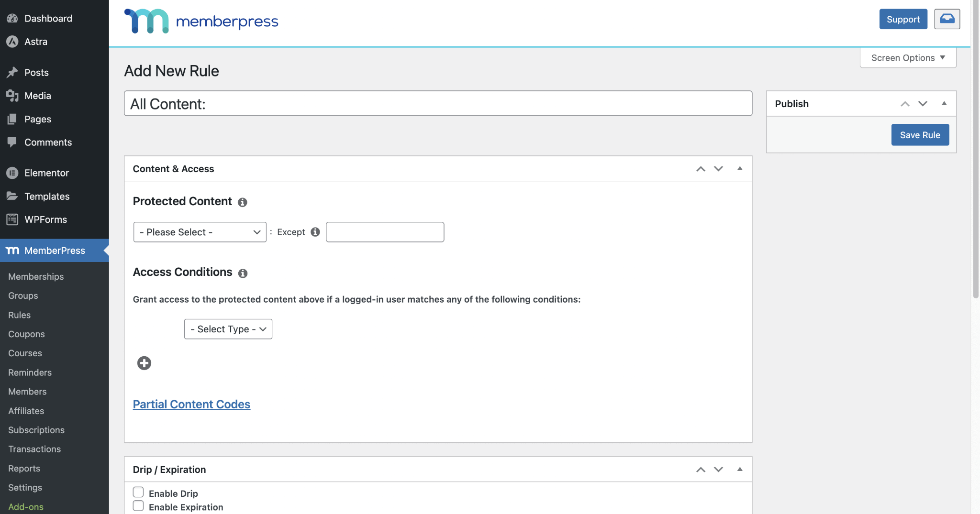Viewport: 980px width, 514px height.
Task: Open Affiliates submenu item
Action: tap(26, 411)
